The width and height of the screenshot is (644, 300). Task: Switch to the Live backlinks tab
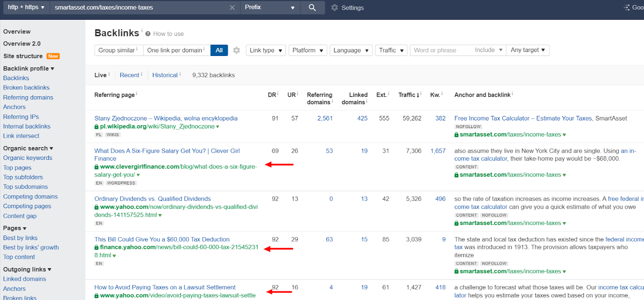tap(101, 75)
